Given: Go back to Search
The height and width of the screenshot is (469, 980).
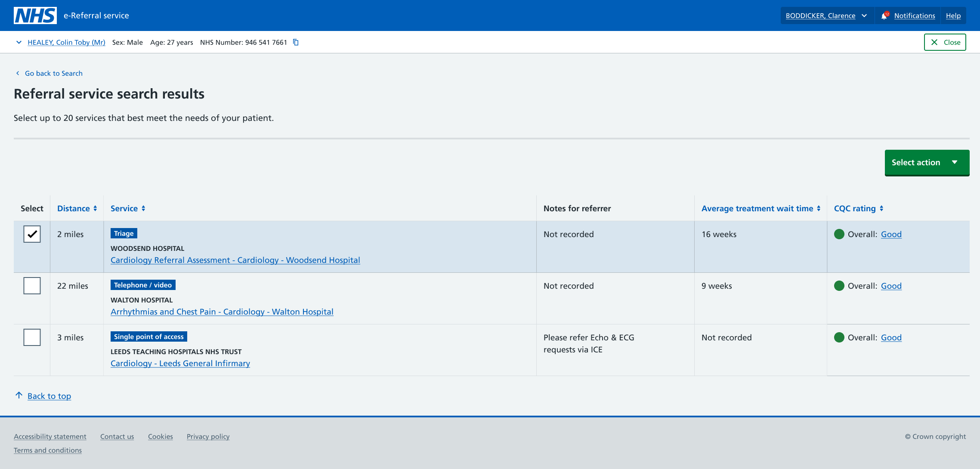Looking at the screenshot, I should (x=54, y=73).
